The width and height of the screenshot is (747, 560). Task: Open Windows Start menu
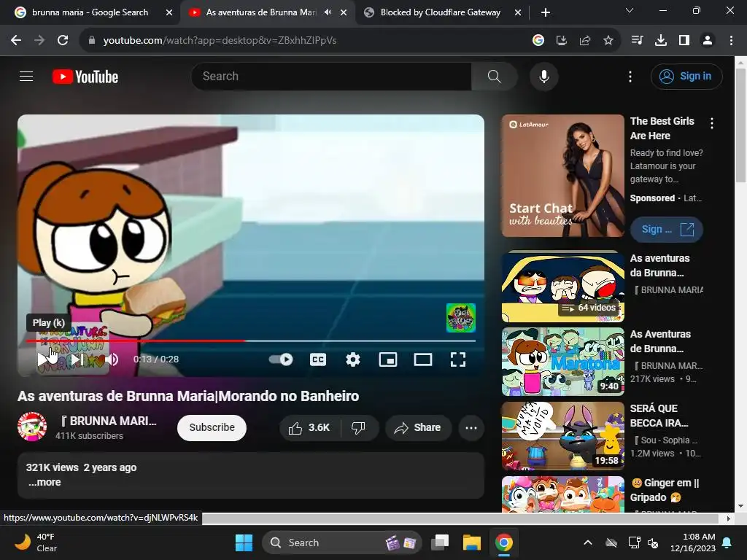click(244, 542)
